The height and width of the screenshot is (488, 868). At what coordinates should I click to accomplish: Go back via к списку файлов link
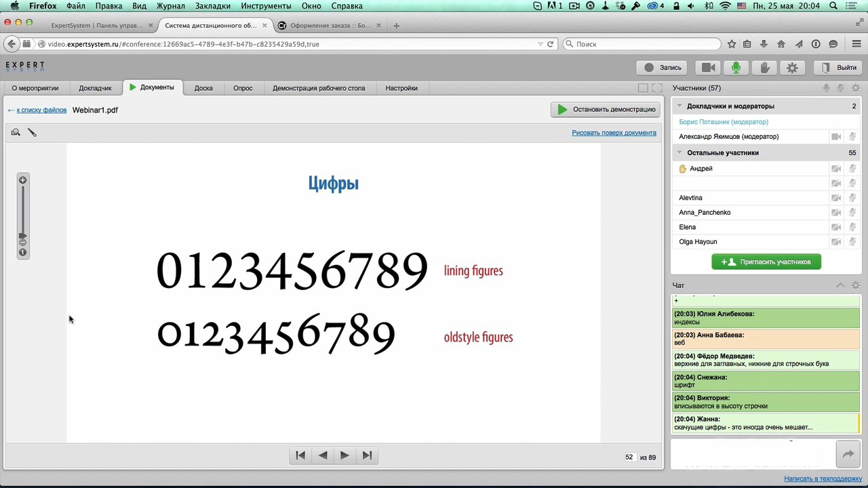click(41, 110)
